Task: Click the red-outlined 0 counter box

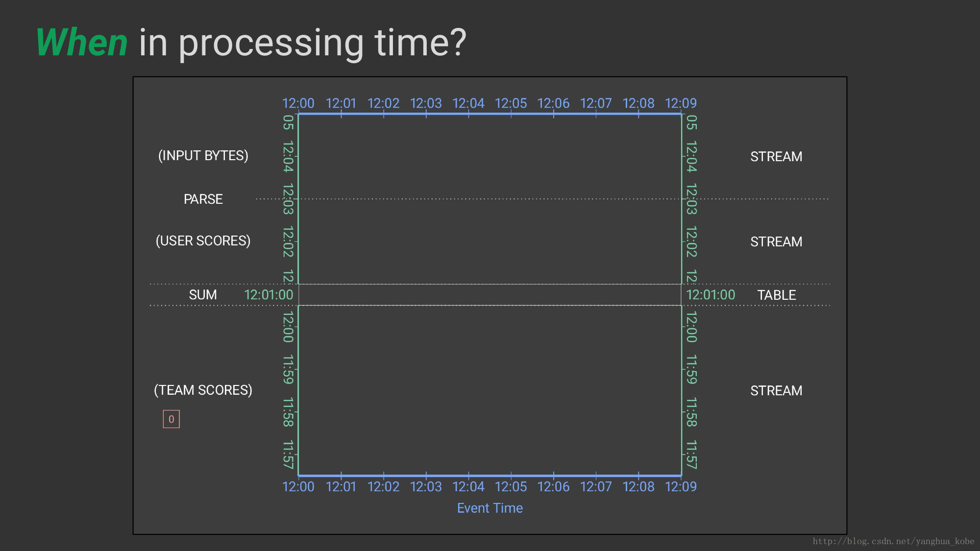Action: [x=171, y=419]
